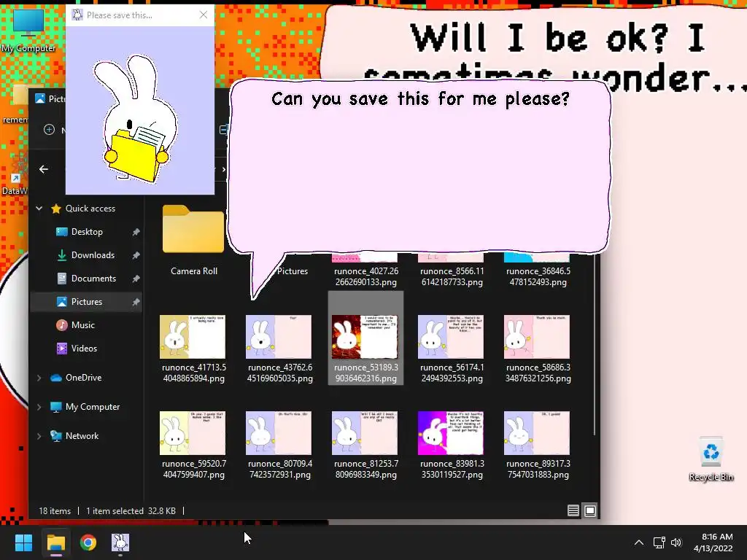Image resolution: width=747 pixels, height=560 pixels.
Task: Unpin Pictures using its pin icon
Action: (x=136, y=301)
